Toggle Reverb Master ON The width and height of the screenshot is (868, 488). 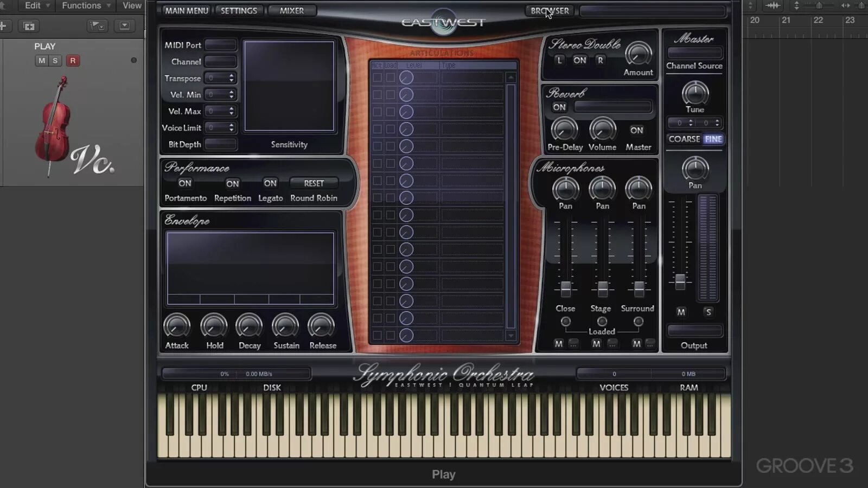click(x=636, y=130)
